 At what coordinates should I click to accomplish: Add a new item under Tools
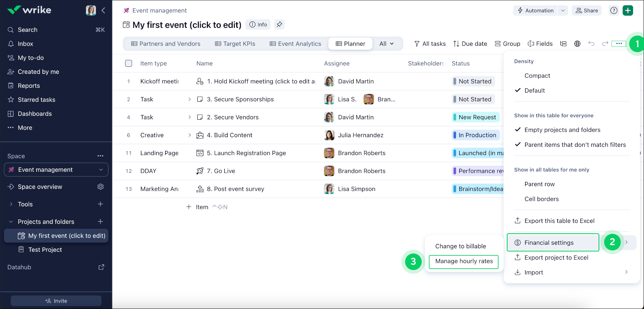100,204
